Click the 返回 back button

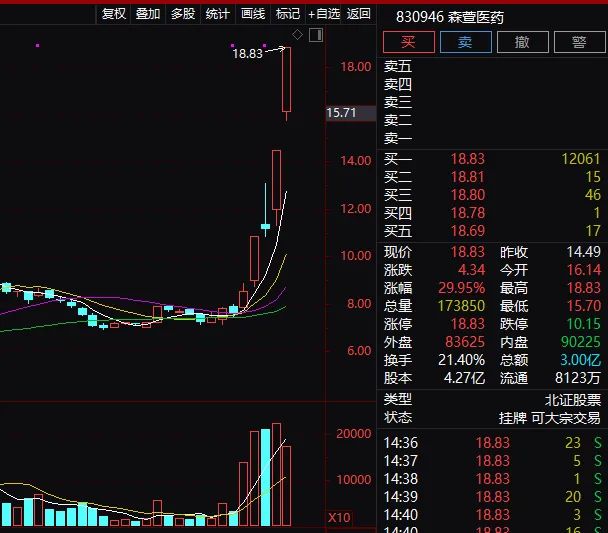359,14
